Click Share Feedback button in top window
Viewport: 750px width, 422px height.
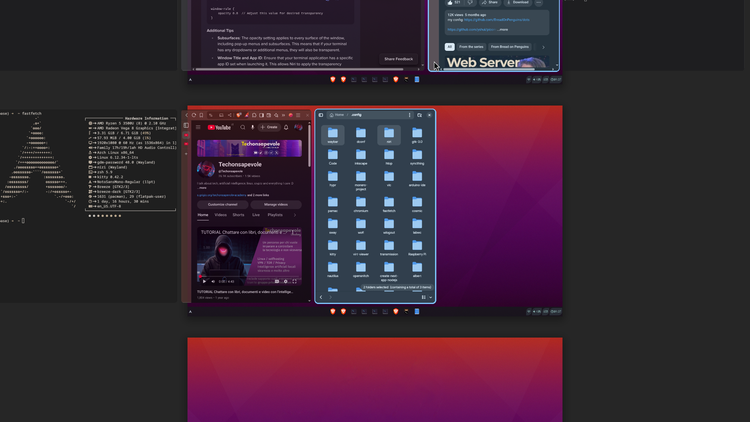tap(398, 59)
